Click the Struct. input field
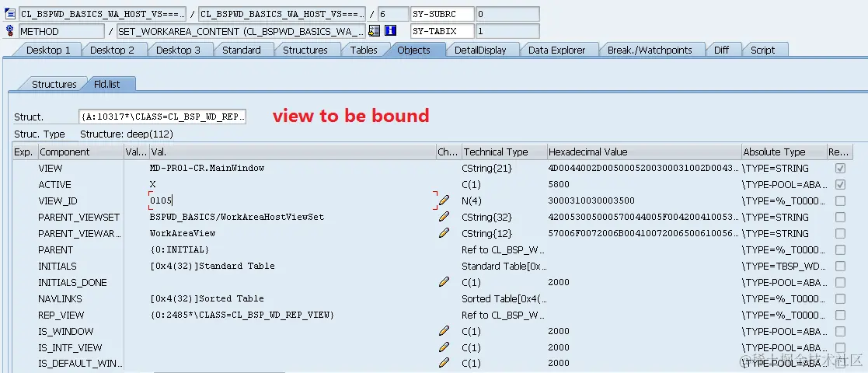This screenshot has height=373, width=868. pos(162,117)
